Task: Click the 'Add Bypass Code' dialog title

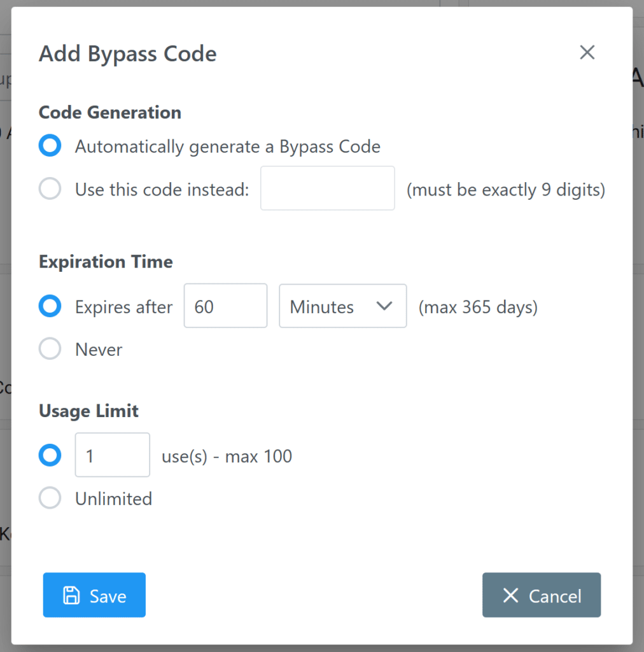Action: 127,53
